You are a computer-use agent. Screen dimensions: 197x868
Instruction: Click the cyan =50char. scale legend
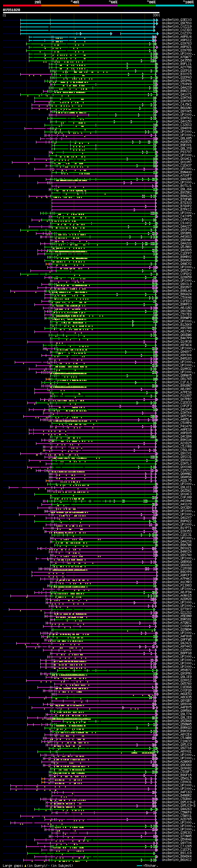[x=147, y=866]
